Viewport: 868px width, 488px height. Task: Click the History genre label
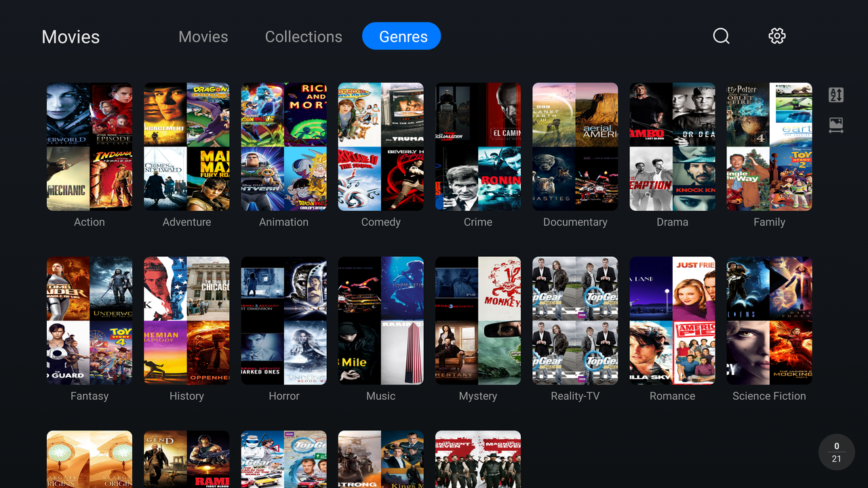click(186, 396)
